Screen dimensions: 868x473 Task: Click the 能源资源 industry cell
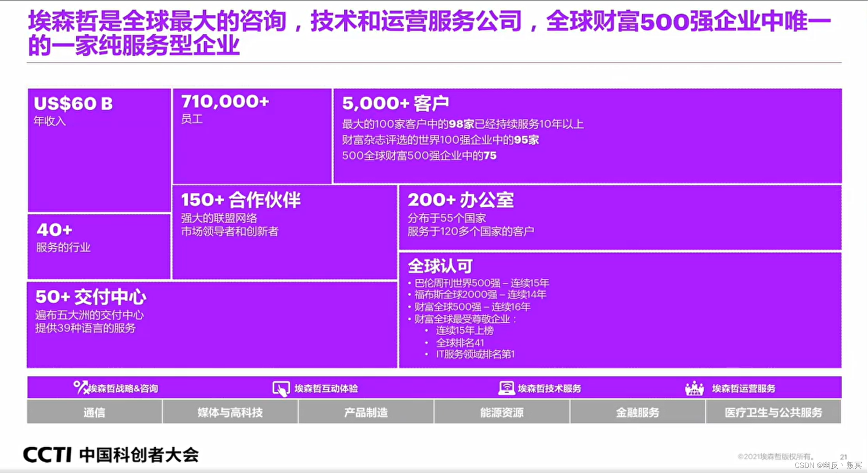[502, 412]
